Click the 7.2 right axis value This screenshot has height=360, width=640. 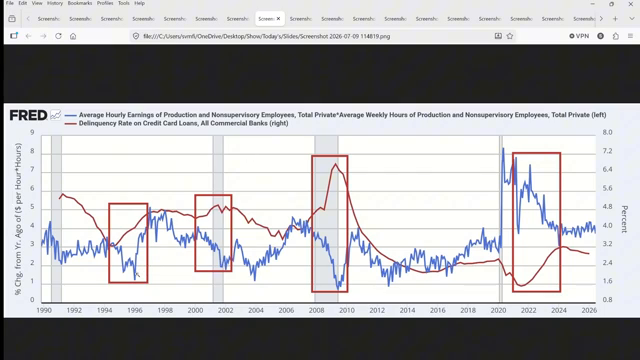(607, 151)
